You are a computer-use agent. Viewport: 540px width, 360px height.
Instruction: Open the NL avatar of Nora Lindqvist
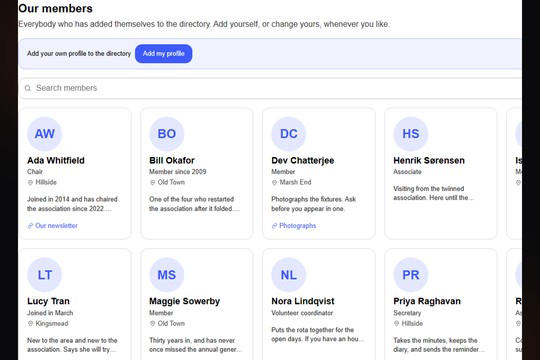tap(289, 275)
